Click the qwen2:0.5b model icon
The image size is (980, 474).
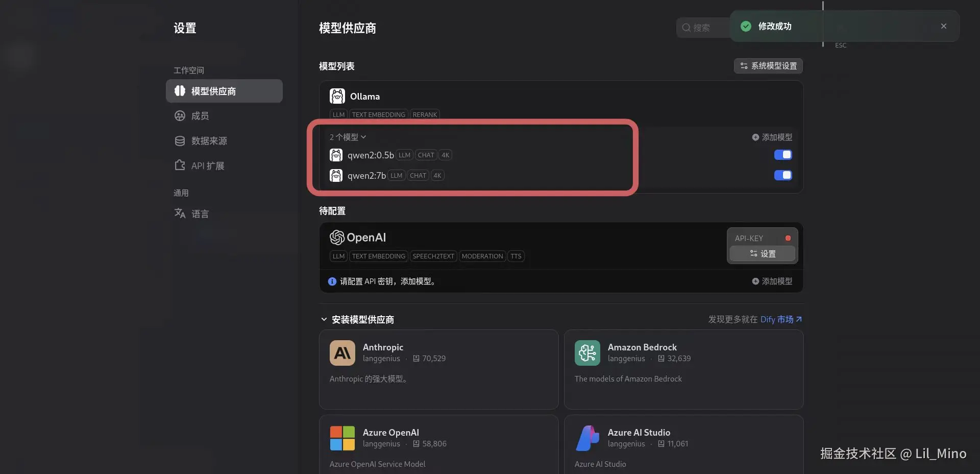coord(336,155)
